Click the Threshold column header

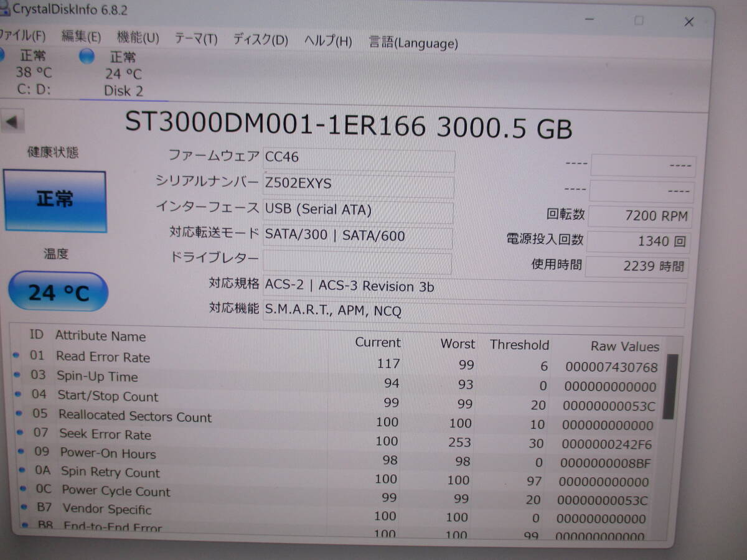[519, 345]
